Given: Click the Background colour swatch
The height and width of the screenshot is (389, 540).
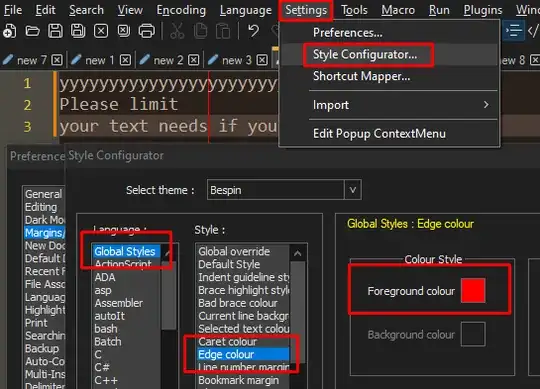Looking at the screenshot, I should (473, 334).
